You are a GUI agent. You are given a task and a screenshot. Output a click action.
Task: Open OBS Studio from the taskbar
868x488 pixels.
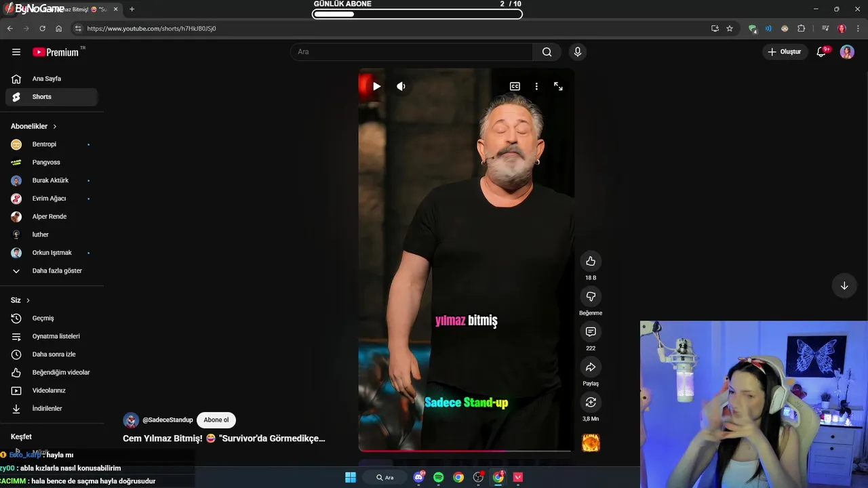click(478, 477)
